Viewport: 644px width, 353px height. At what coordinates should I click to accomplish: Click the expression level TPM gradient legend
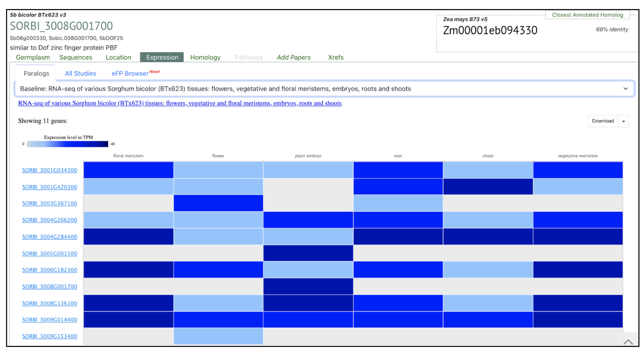point(67,144)
